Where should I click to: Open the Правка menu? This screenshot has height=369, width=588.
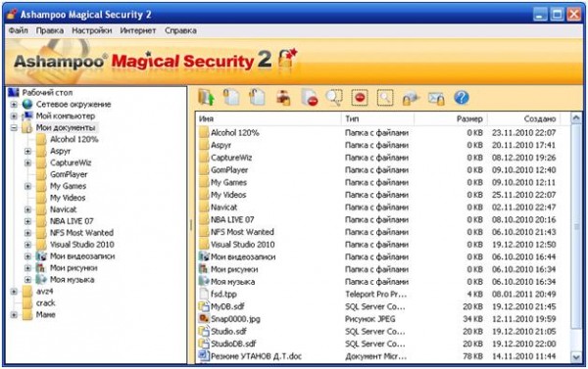click(50, 30)
